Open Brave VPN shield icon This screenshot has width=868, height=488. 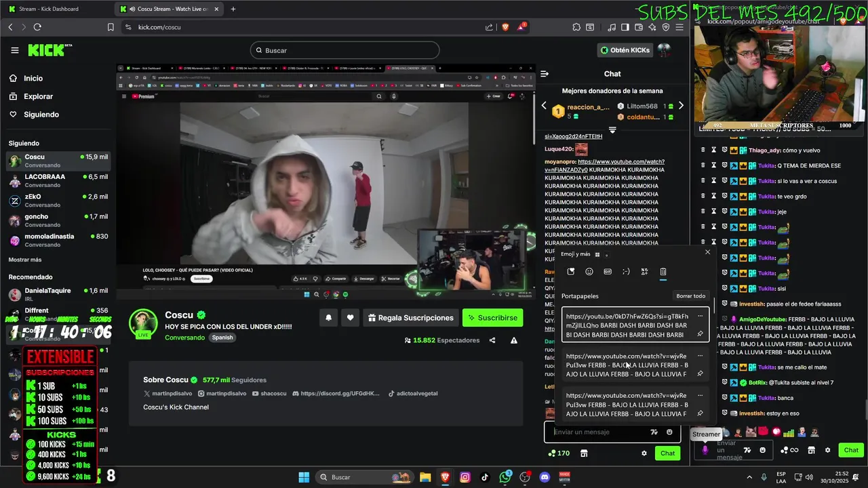pos(666,27)
